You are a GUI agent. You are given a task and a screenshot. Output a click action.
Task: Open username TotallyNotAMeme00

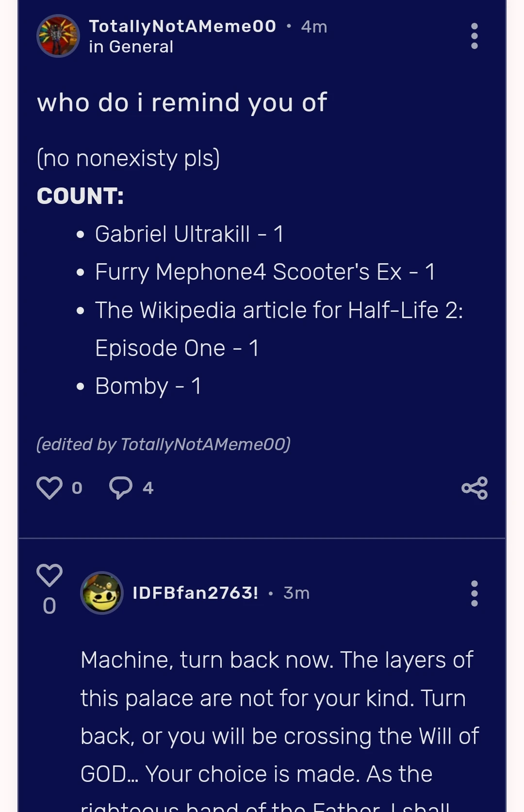tap(181, 27)
